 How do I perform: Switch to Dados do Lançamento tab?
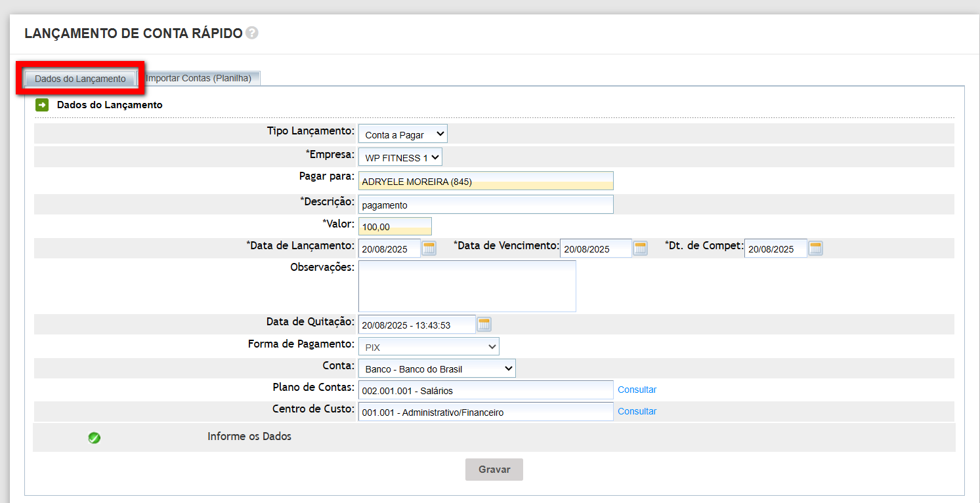click(80, 79)
